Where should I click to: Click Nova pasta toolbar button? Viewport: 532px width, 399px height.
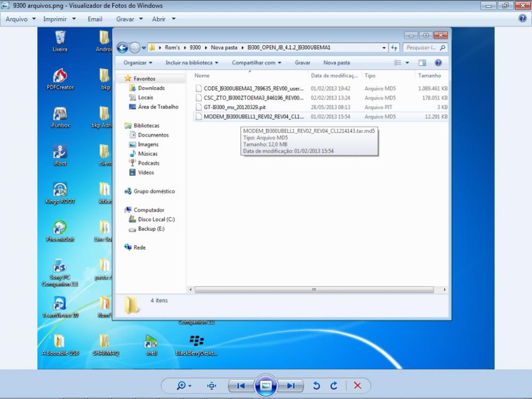[337, 63]
